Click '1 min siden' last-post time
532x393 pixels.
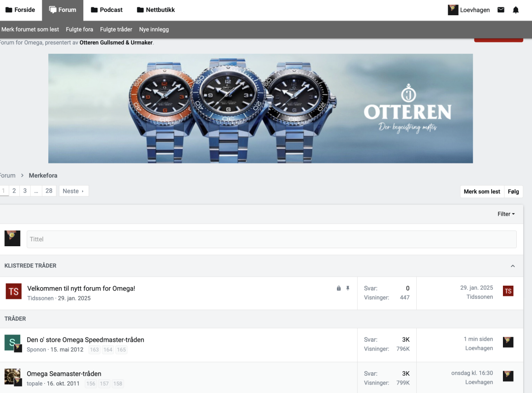tap(478, 339)
